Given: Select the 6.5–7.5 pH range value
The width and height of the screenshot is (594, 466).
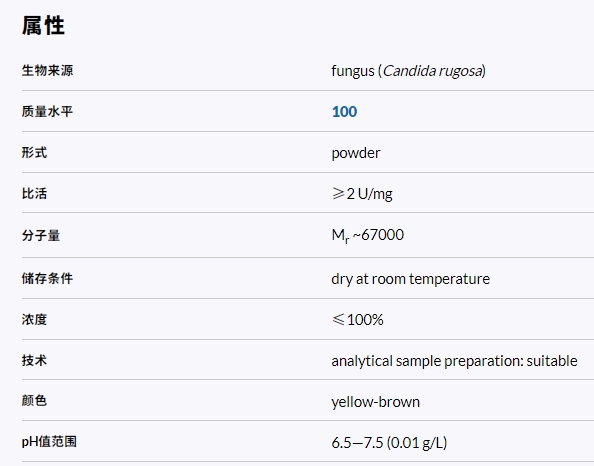Looking at the screenshot, I should coord(389,443).
